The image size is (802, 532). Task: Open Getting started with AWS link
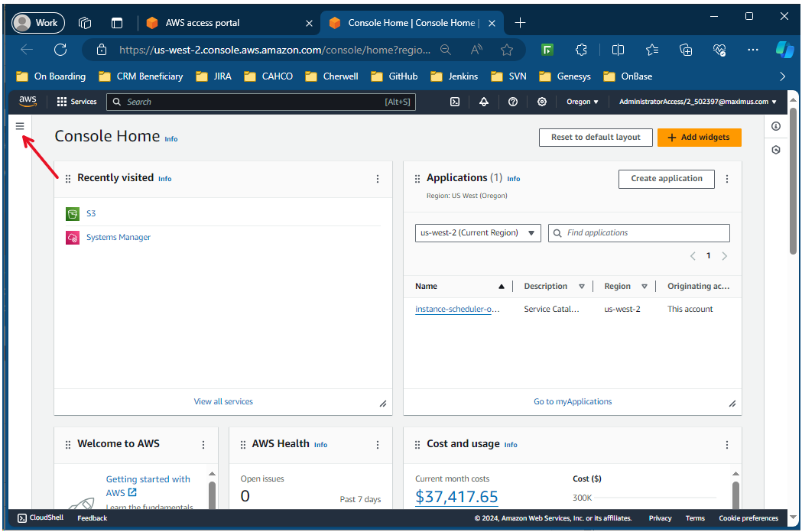[x=148, y=485]
